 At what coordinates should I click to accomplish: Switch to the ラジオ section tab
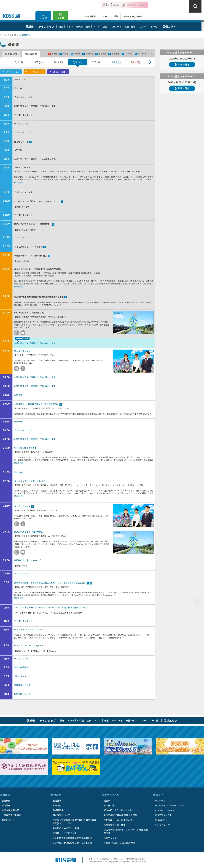(x=61, y=16)
